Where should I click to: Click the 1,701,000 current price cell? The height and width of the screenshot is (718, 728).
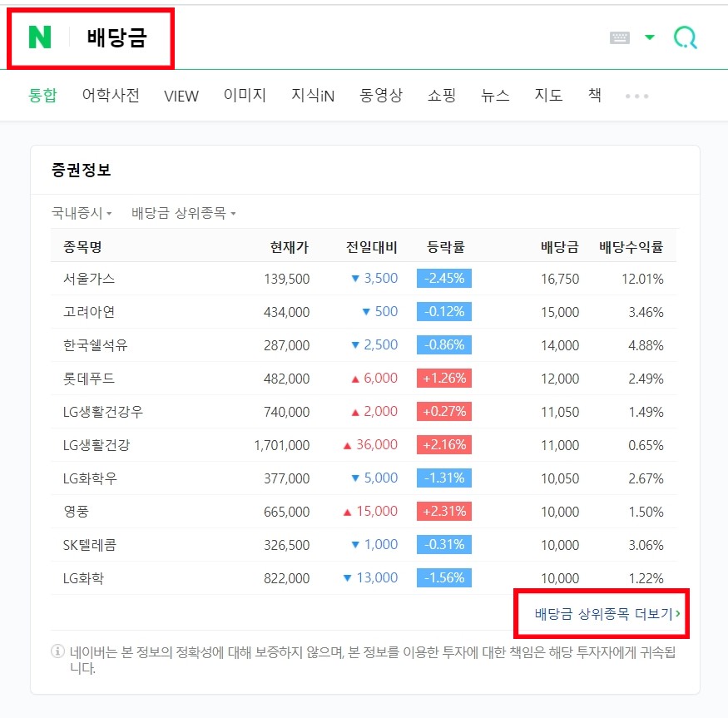[282, 445]
